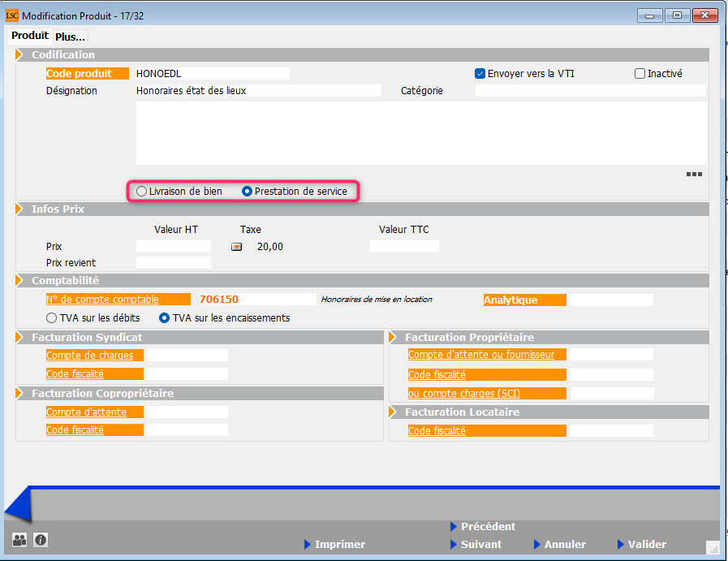
Task: Open the N° de compte comptable link
Action: pos(102,300)
